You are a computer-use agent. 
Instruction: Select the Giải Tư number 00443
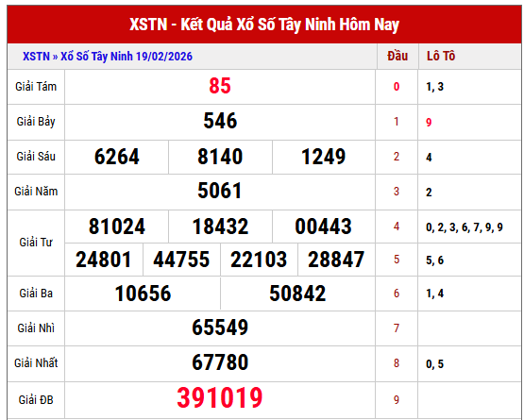pyautogui.click(x=323, y=227)
